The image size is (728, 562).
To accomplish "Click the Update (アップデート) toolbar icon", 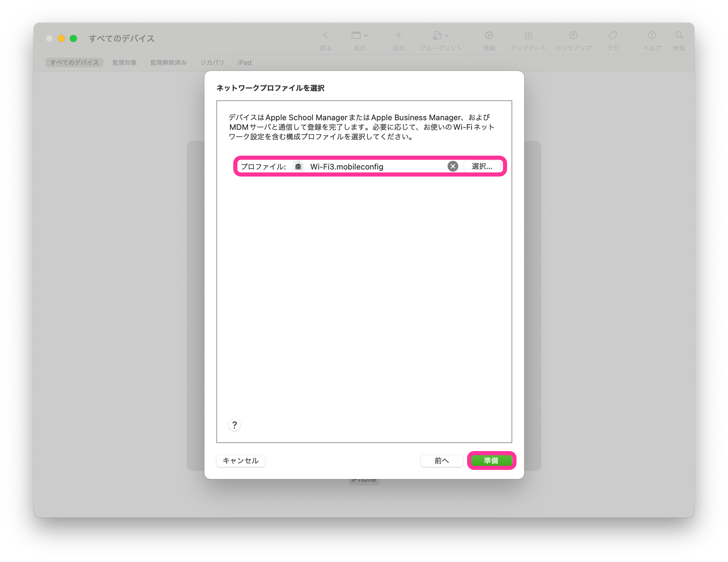I will pyautogui.click(x=528, y=35).
